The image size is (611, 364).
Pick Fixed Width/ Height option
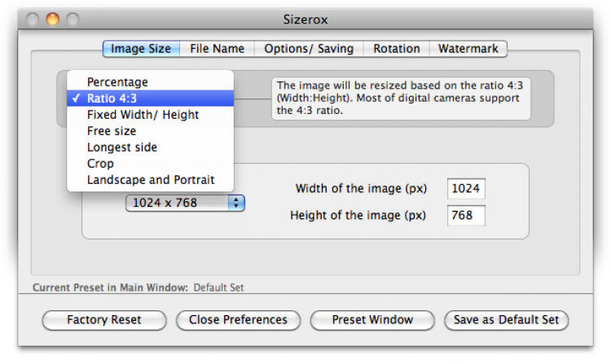coord(143,115)
